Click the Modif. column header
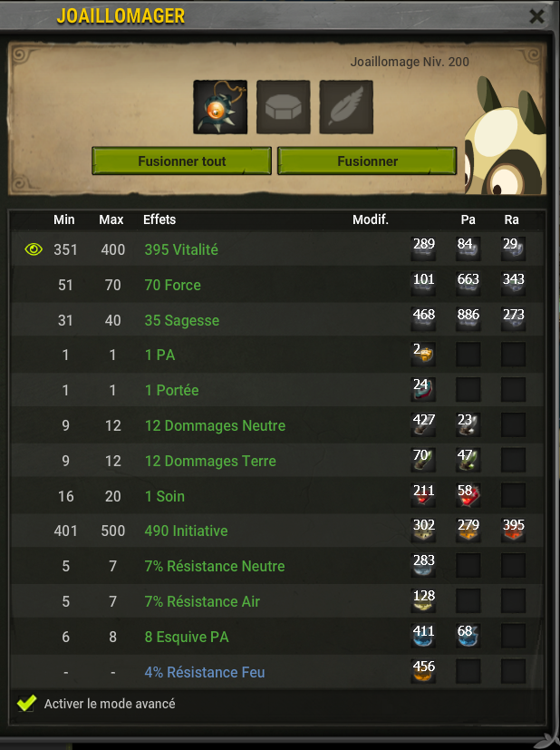The image size is (560, 750). [371, 219]
